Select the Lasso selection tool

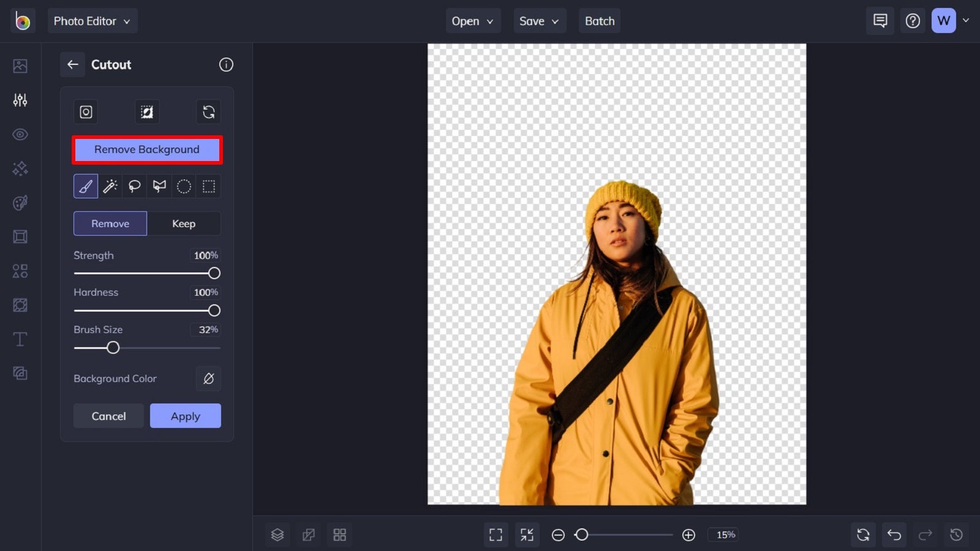[x=134, y=186]
